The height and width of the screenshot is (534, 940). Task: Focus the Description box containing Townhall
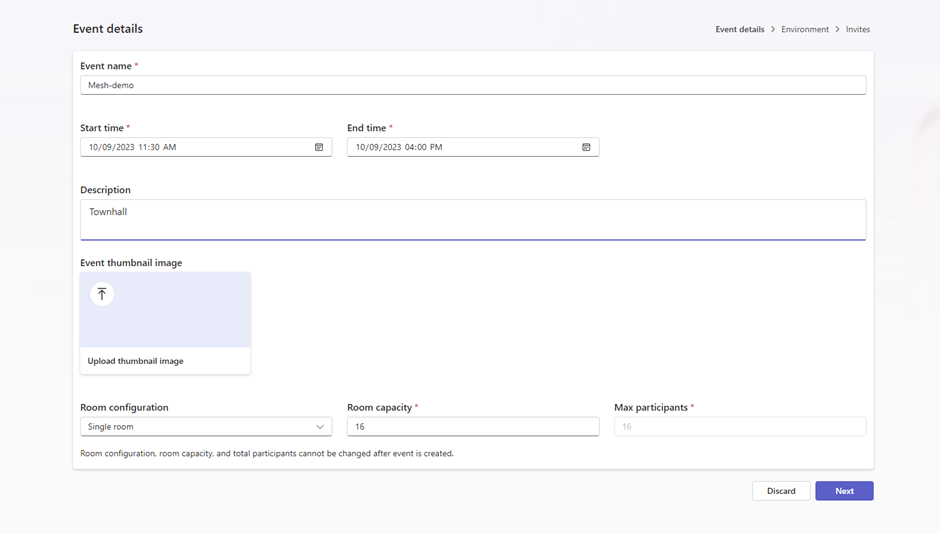(x=472, y=219)
